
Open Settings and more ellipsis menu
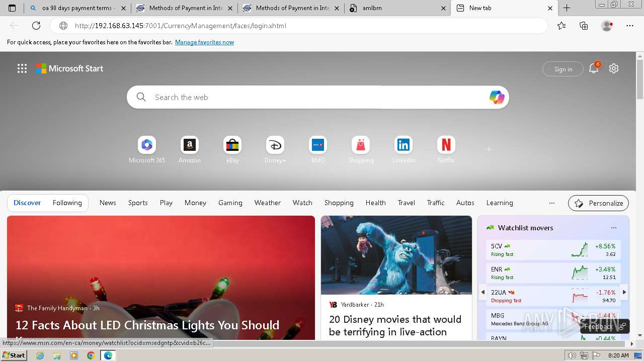point(630,26)
